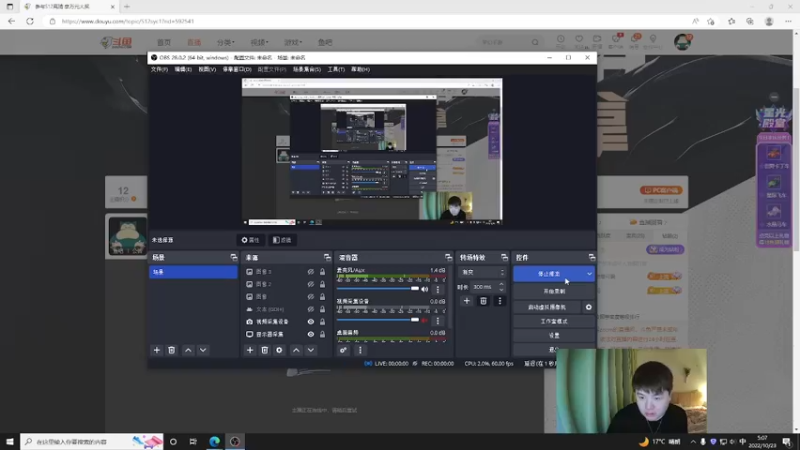
Task: Hide the display capture source
Action: [311, 334]
